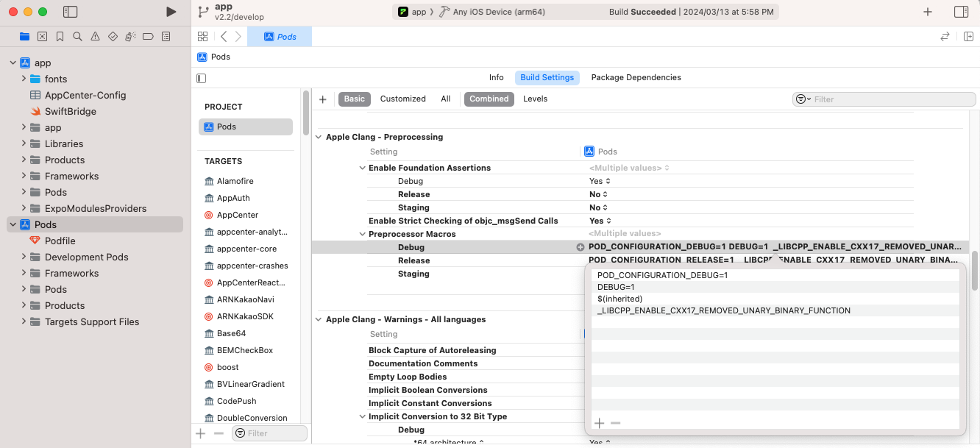Expand the fonts folder
This screenshot has width=980, height=448.
point(24,79)
